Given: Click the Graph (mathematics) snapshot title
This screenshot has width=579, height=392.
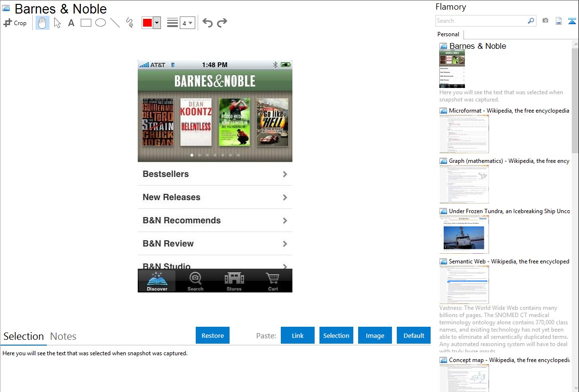Looking at the screenshot, I should pyautogui.click(x=509, y=161).
